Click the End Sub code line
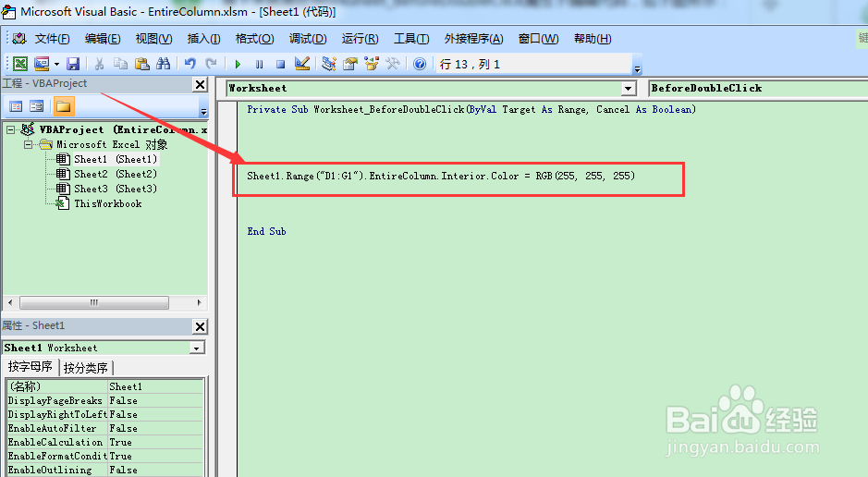 tap(266, 231)
